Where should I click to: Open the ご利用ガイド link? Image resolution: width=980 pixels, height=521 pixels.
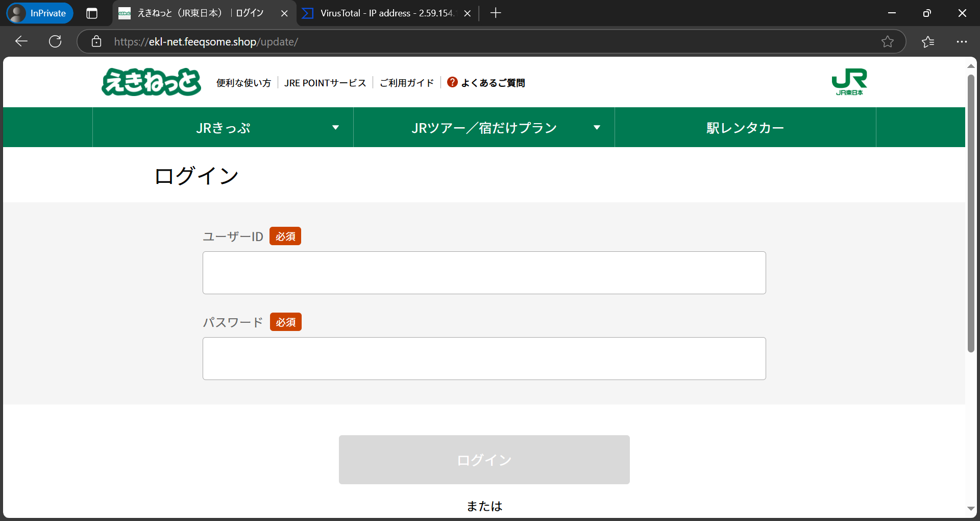point(407,83)
